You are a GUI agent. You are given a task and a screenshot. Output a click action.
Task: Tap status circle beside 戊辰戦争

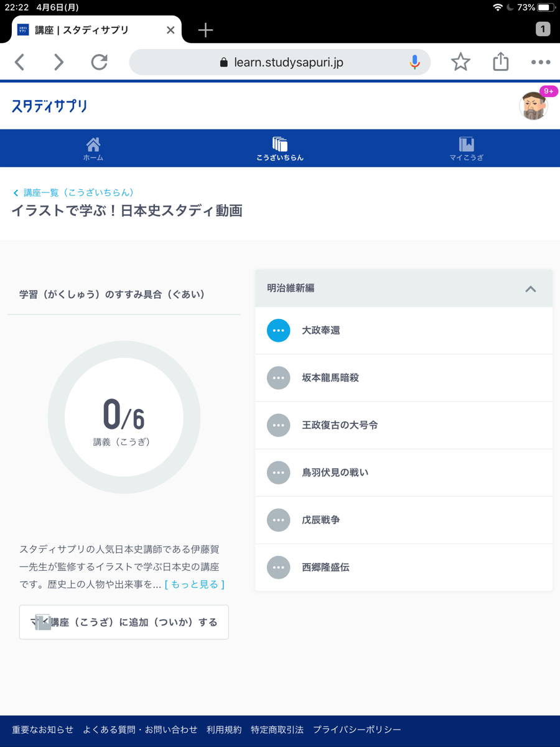[278, 520]
